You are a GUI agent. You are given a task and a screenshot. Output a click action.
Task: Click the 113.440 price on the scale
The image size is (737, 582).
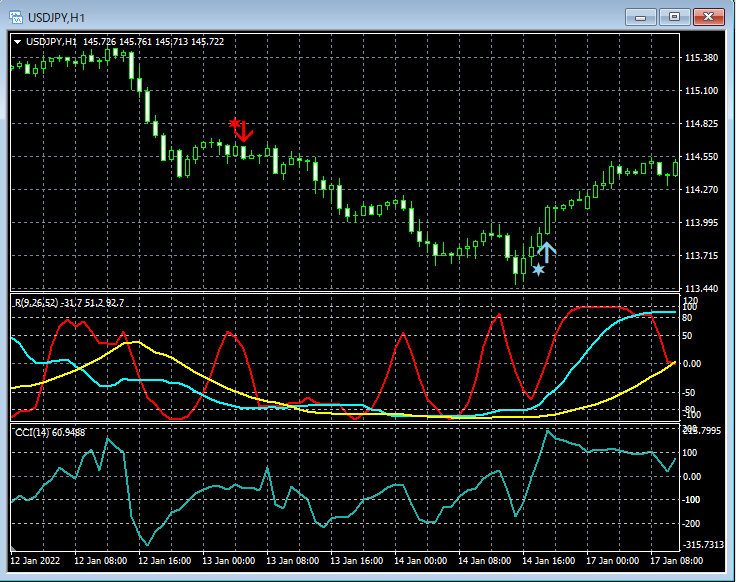pos(703,289)
